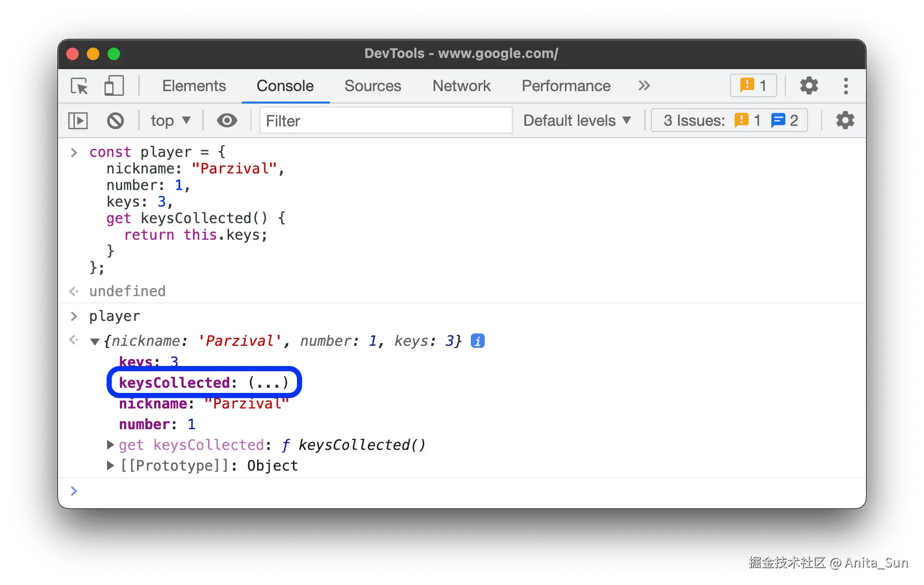
Task: Switch to the Console tab
Action: point(285,86)
